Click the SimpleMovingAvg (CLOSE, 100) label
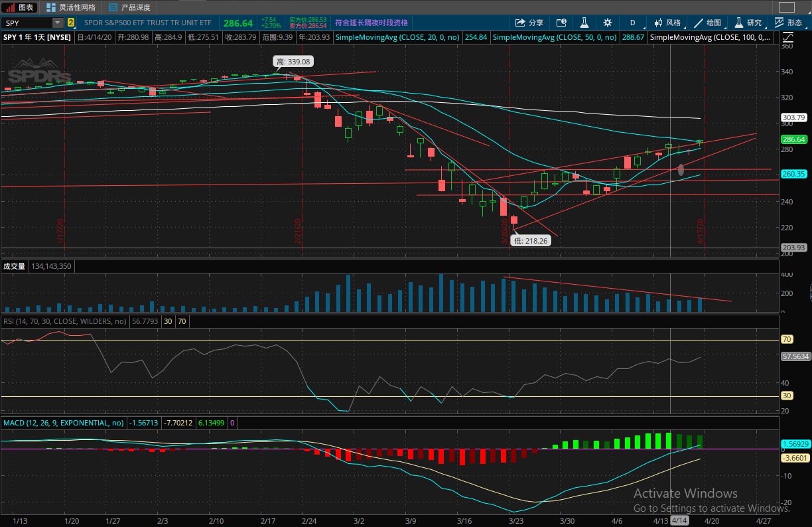 pos(710,37)
